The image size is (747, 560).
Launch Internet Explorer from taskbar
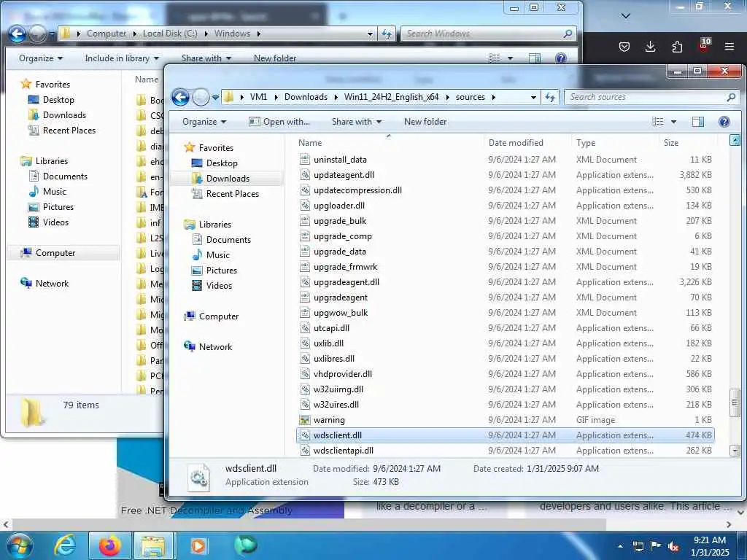pos(64,545)
